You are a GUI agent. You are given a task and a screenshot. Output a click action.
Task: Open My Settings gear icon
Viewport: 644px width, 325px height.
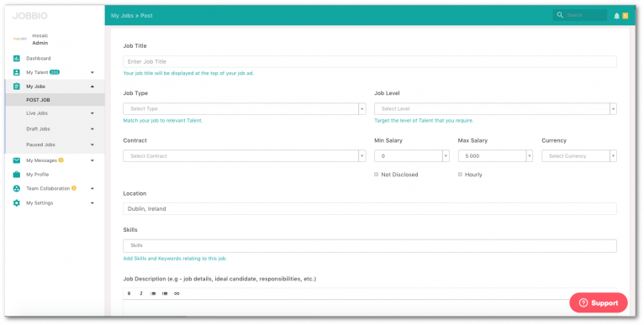tap(17, 202)
